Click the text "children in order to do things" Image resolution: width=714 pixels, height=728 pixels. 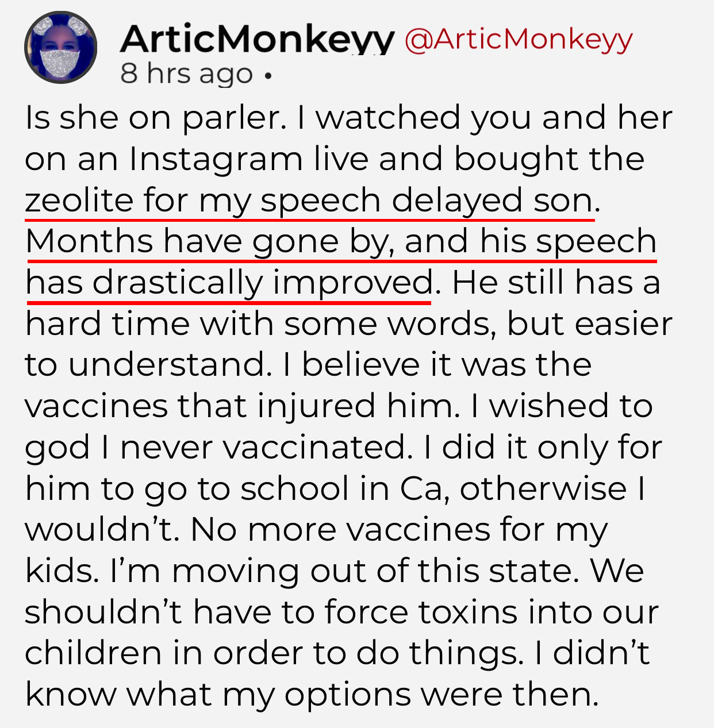pos(272,653)
